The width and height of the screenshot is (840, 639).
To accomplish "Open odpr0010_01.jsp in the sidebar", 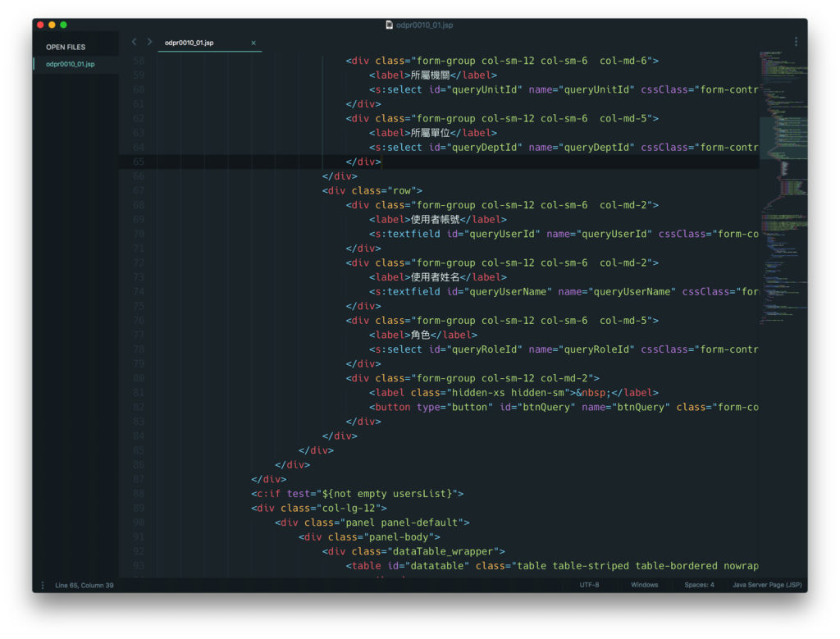I will (71, 64).
